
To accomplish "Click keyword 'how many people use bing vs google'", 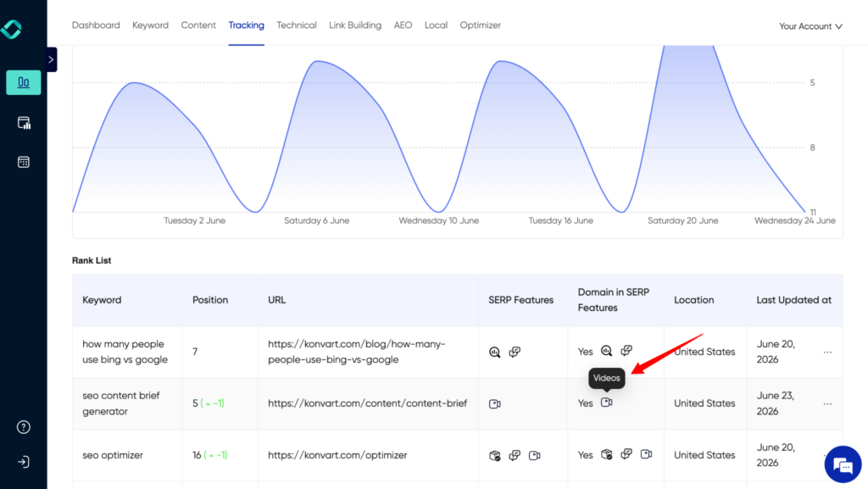I will 125,352.
